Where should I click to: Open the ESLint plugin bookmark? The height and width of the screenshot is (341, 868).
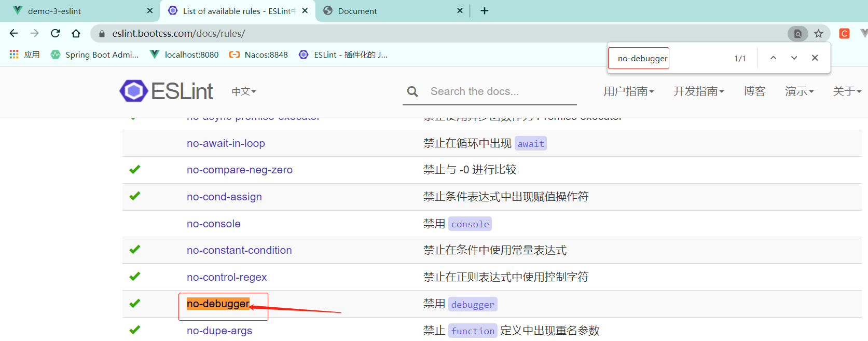point(343,54)
